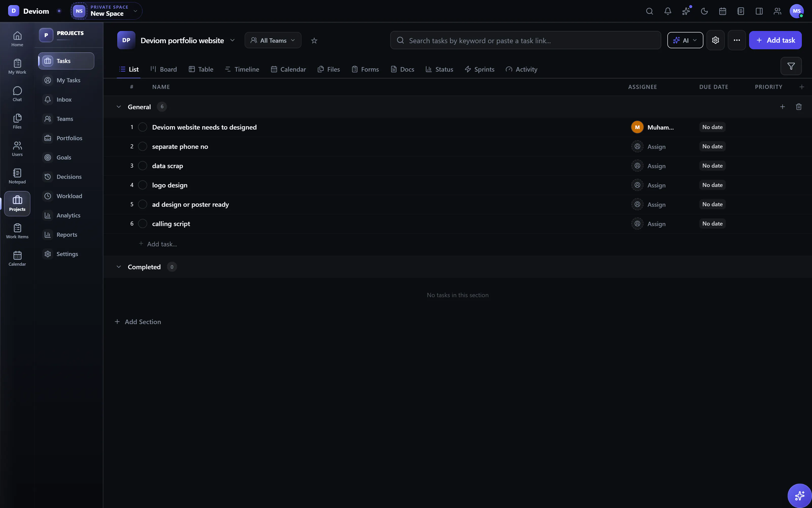Mark 'separate phone no' task complete

coord(143,147)
